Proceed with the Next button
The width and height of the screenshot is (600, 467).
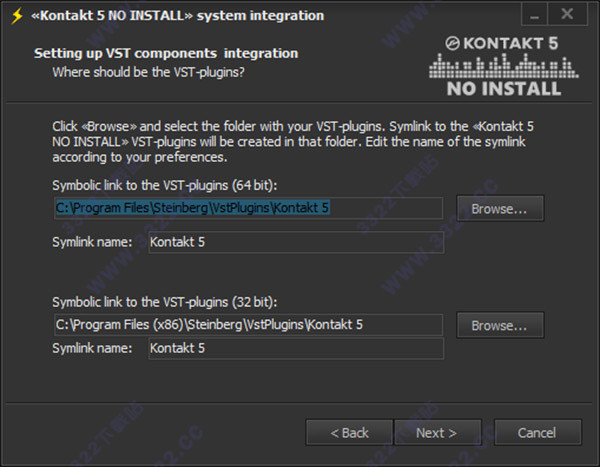[437, 433]
